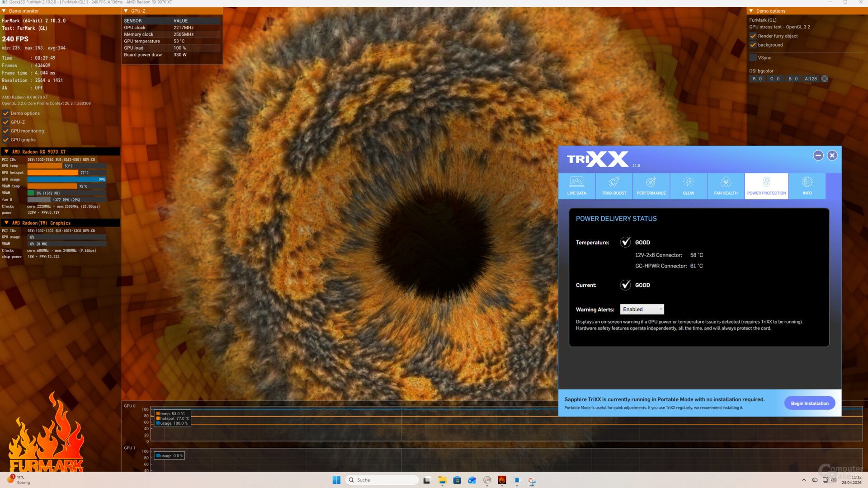
Task: Collapse the GPU-Z panel triangle
Action: (x=126, y=11)
